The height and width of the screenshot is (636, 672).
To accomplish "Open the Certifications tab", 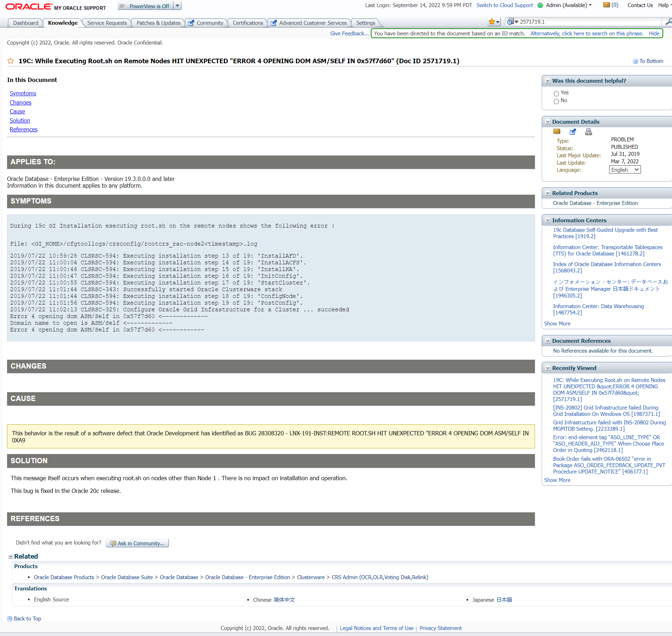I will tap(248, 23).
